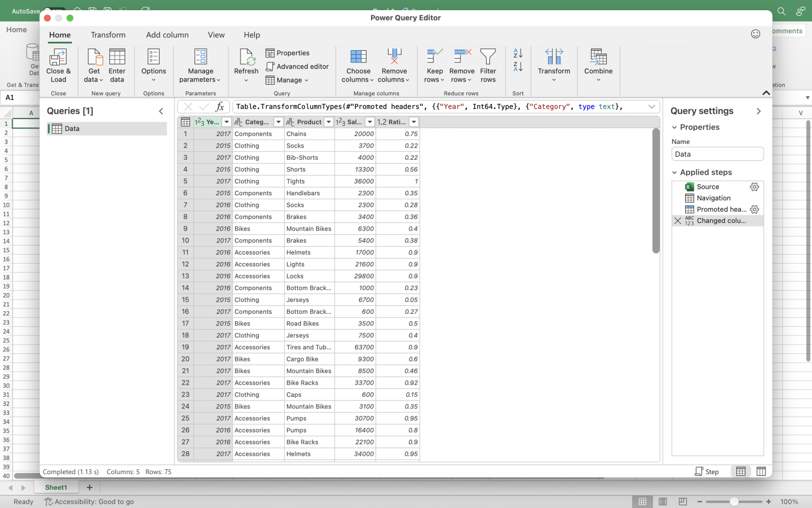Open the Add column tab

click(x=167, y=35)
